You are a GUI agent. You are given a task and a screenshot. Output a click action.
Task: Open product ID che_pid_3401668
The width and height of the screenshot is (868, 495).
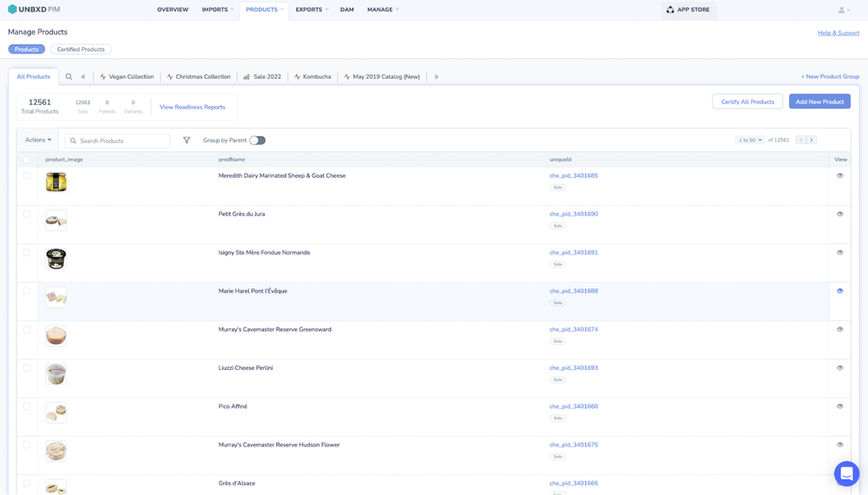(x=574, y=406)
